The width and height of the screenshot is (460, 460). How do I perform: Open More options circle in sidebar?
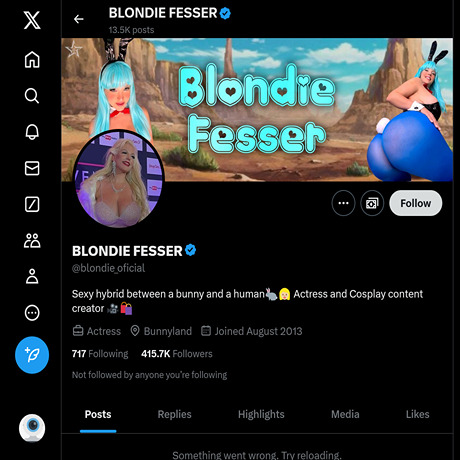[x=32, y=313]
